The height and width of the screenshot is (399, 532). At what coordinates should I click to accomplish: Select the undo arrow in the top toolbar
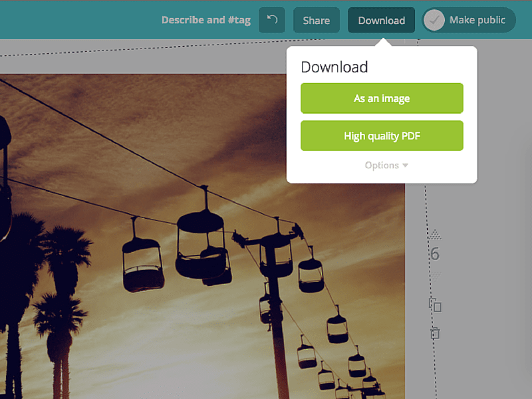pyautogui.click(x=271, y=20)
